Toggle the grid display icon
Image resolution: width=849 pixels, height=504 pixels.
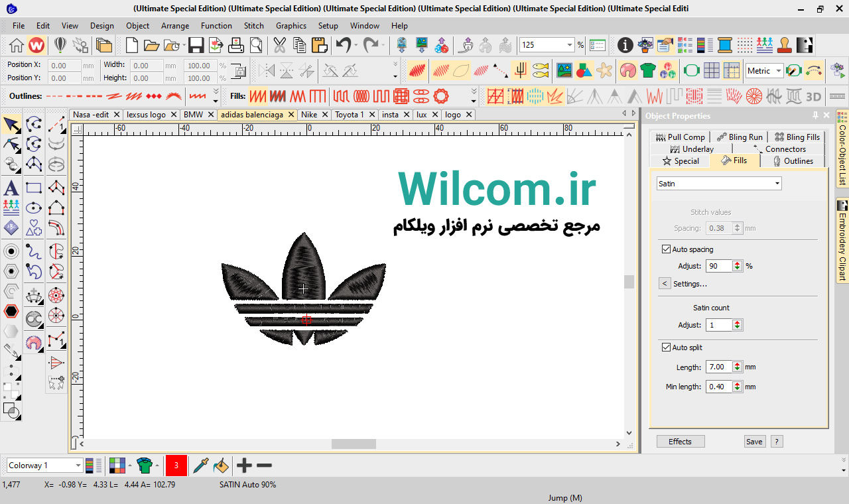[x=711, y=70]
